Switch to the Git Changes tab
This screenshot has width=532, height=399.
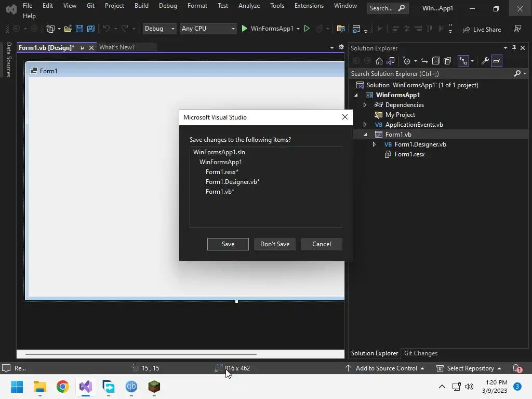[x=421, y=353]
